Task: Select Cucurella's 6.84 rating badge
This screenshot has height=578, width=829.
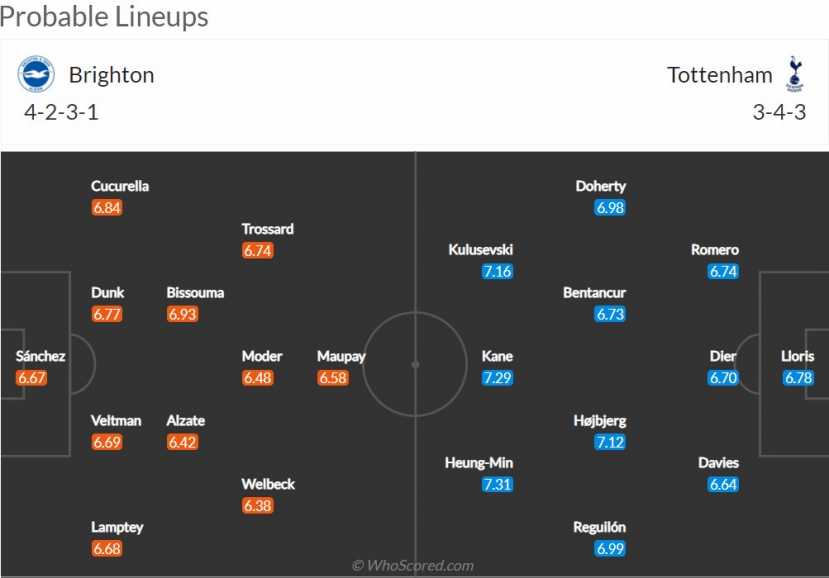Action: (107, 207)
